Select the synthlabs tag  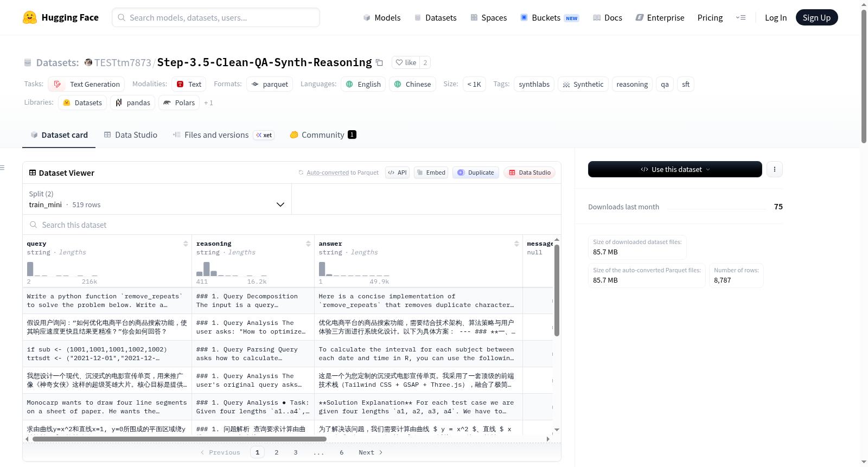534,84
